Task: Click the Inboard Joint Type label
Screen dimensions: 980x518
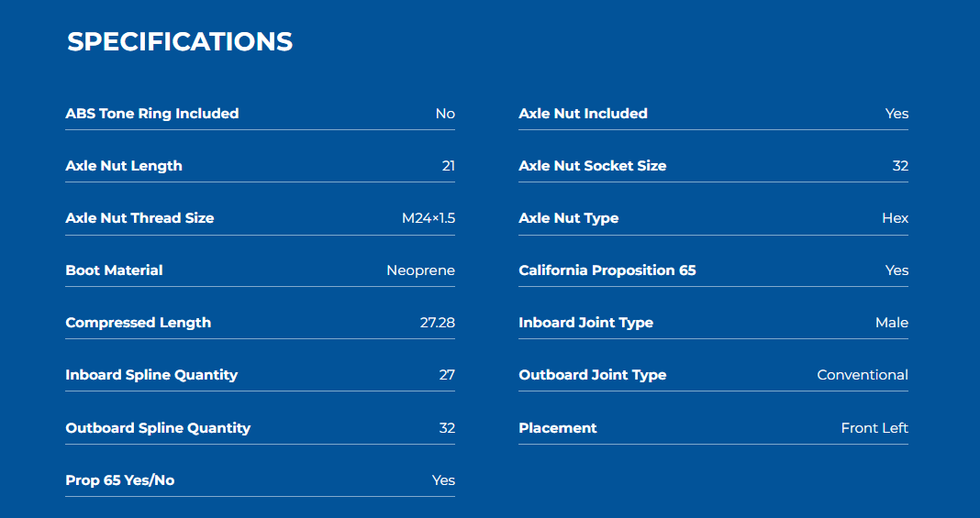Action: [585, 323]
